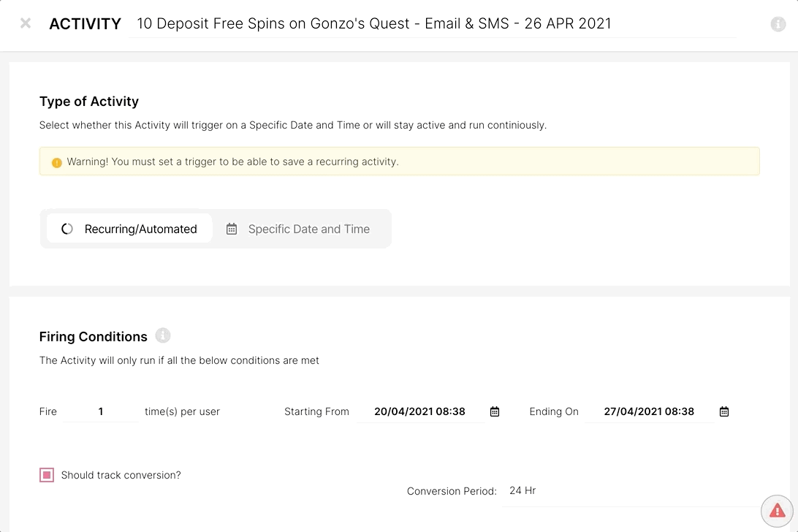The width and height of the screenshot is (798, 532).
Task: Click the yellow warning icon in banner
Action: pyautogui.click(x=56, y=162)
